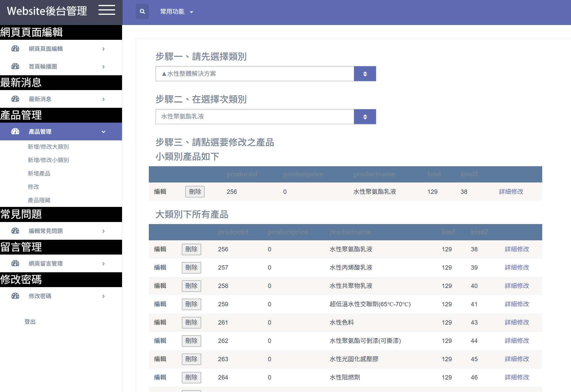
Task: Expand the 最新消息 chevron
Action: point(103,99)
